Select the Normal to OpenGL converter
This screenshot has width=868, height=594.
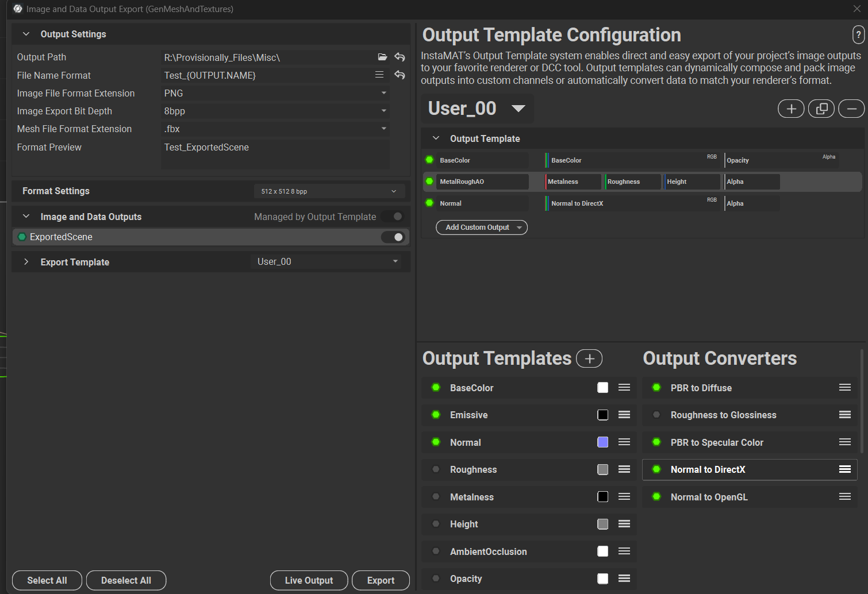pos(709,497)
